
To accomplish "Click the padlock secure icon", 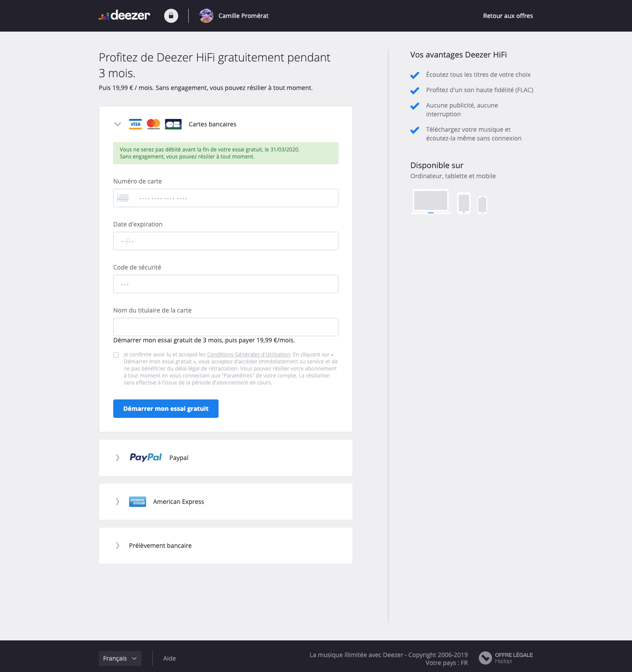I will (171, 16).
